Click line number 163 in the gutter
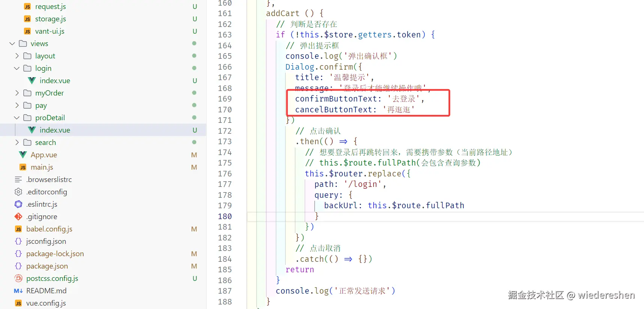The height and width of the screenshot is (309, 644). (225, 35)
